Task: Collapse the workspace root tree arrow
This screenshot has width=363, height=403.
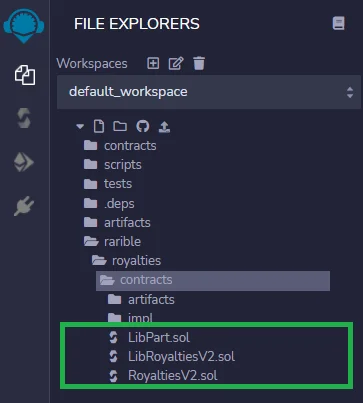Action: [x=80, y=127]
